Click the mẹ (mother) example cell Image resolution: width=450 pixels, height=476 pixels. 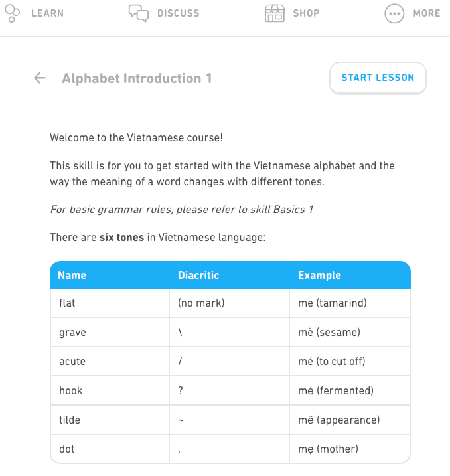(x=328, y=449)
